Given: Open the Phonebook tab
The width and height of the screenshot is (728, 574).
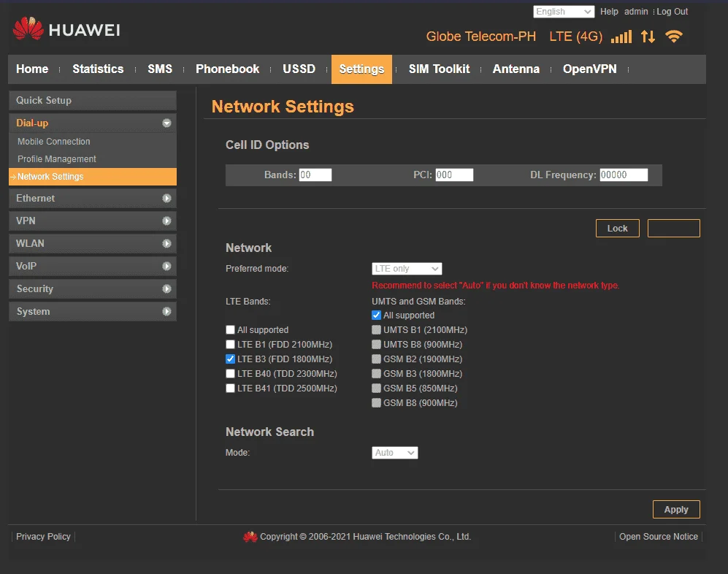Looking at the screenshot, I should click(228, 69).
